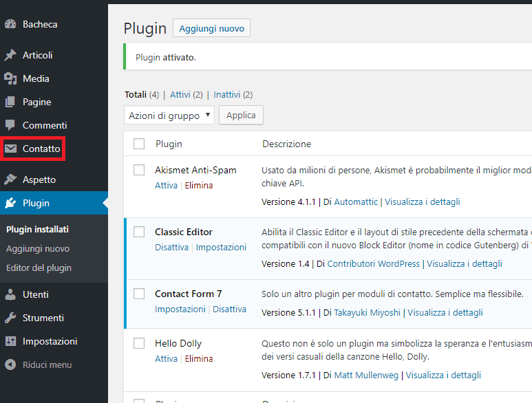Click the Media library icon
This screenshot has height=403, width=532.
[x=10, y=78]
